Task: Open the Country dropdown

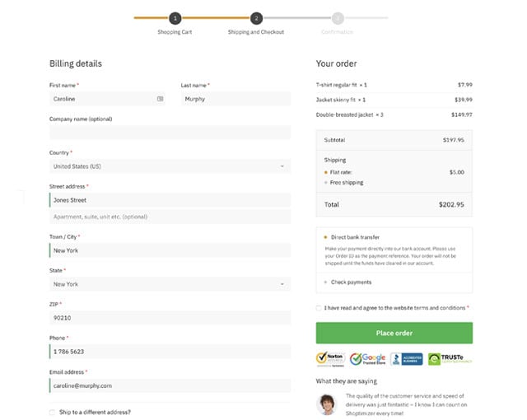Action: [170, 166]
